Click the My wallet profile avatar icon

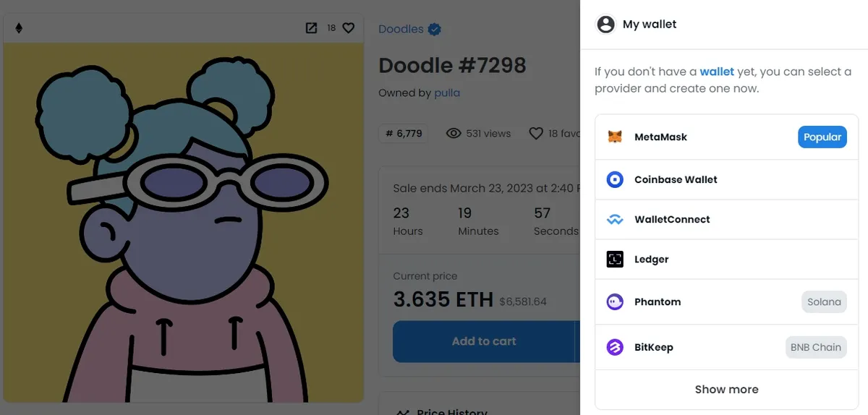605,24
